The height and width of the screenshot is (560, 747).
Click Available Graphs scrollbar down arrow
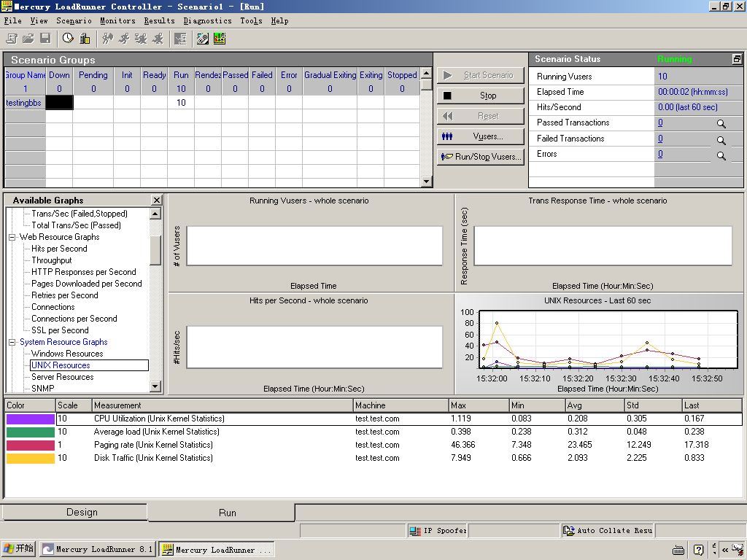click(155, 386)
